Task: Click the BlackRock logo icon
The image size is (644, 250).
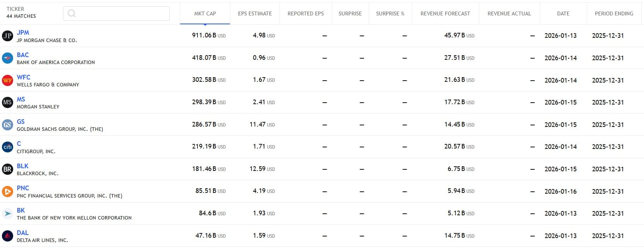Action: coord(7,169)
